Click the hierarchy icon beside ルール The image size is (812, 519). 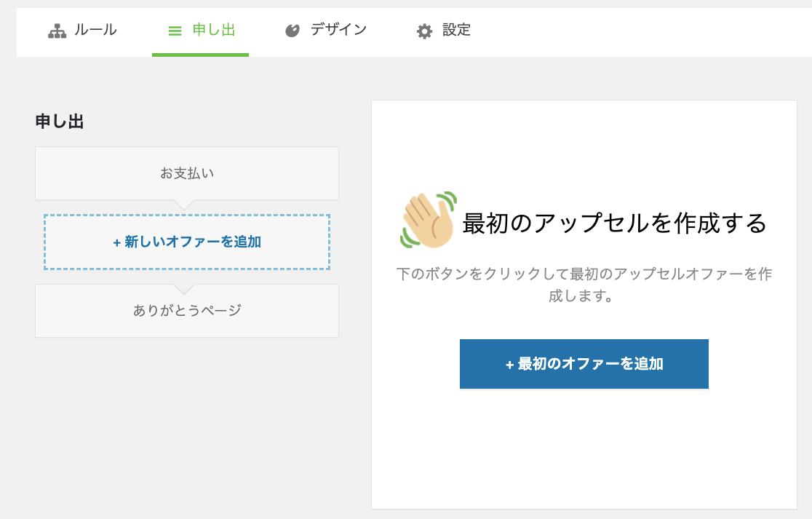57,31
